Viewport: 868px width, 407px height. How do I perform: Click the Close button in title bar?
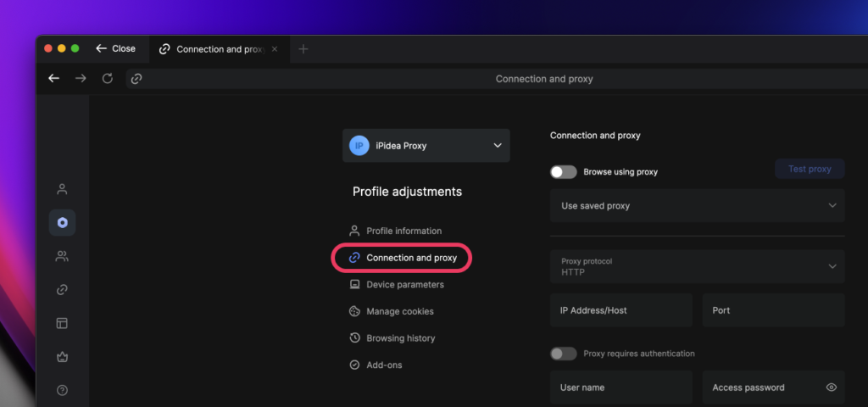pos(116,49)
